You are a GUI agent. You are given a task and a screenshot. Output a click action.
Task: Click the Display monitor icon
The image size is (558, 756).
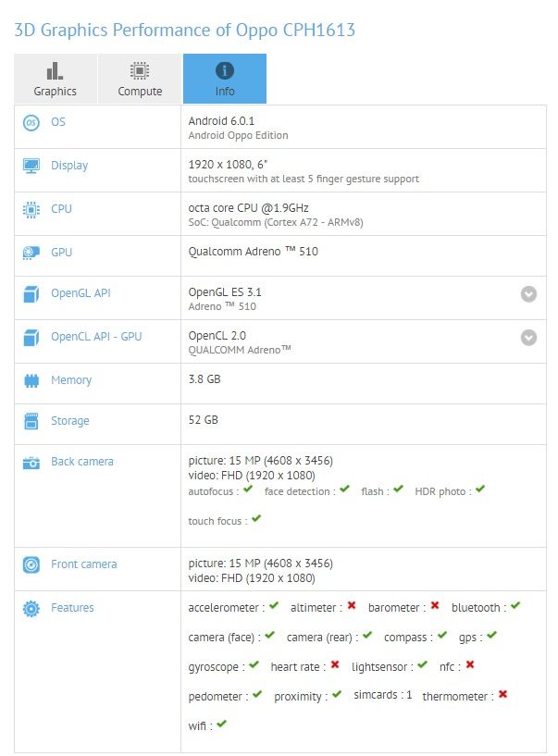(31, 166)
